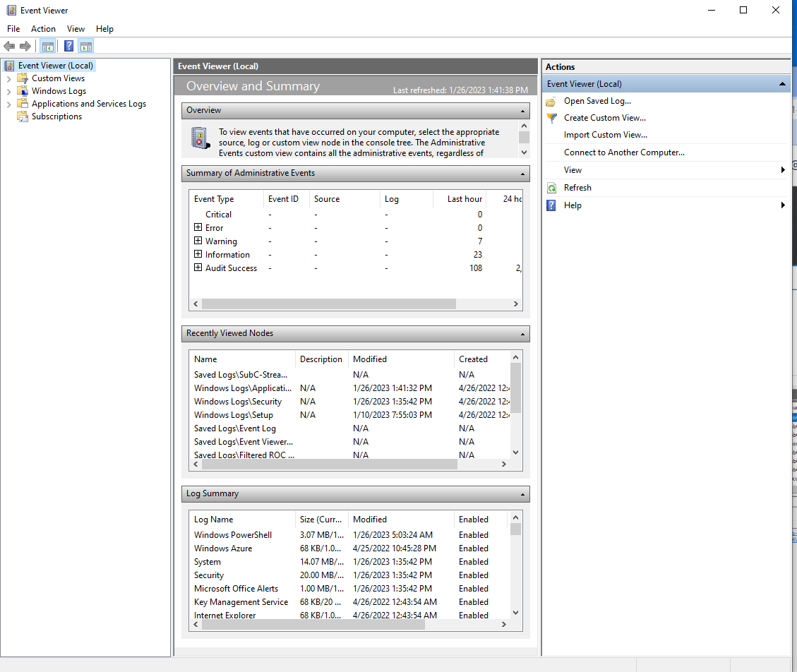Expand the Audit Success event row
Viewport: 797px width, 672px height.
[x=198, y=268]
